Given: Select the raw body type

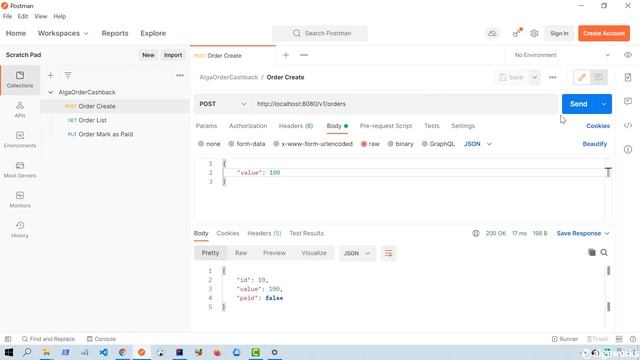Looking at the screenshot, I should coord(370,144).
